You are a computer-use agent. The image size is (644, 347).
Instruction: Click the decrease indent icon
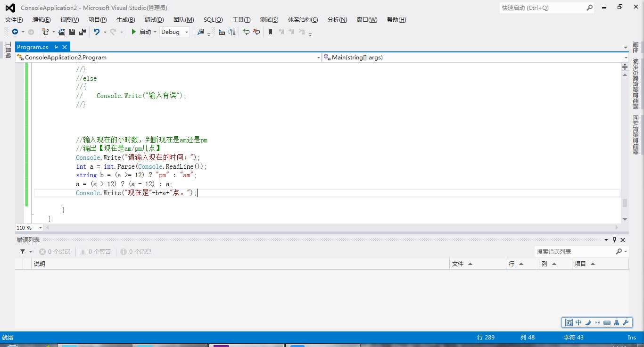[222, 32]
